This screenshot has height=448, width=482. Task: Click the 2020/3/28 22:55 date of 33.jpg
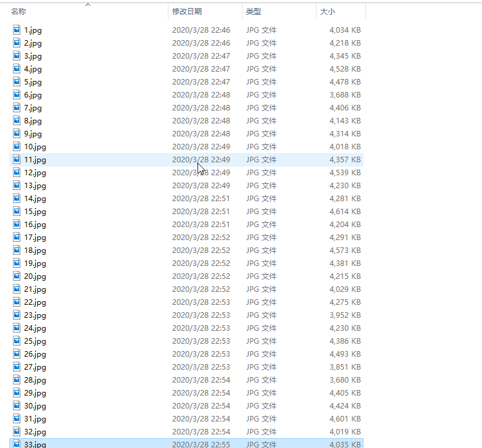click(201, 444)
